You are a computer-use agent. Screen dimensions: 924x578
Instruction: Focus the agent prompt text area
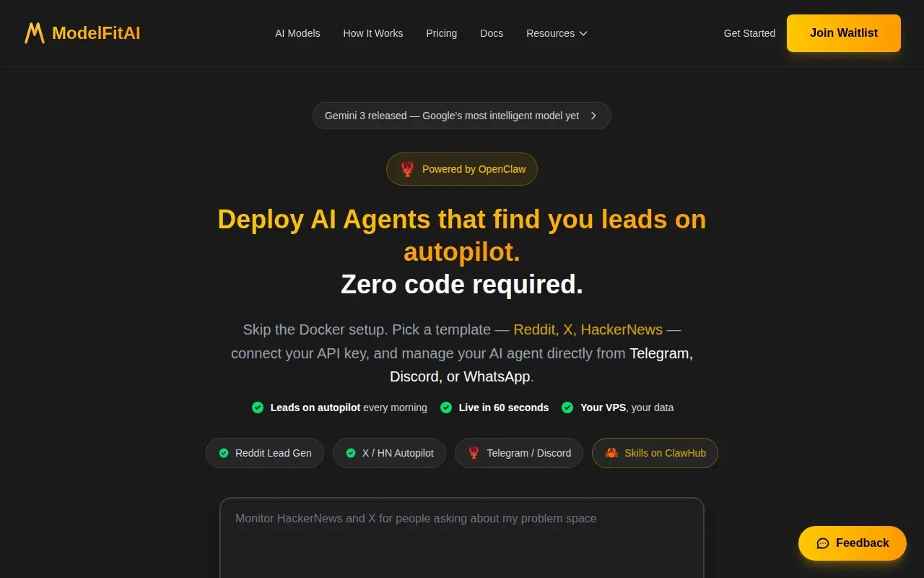[x=462, y=538]
